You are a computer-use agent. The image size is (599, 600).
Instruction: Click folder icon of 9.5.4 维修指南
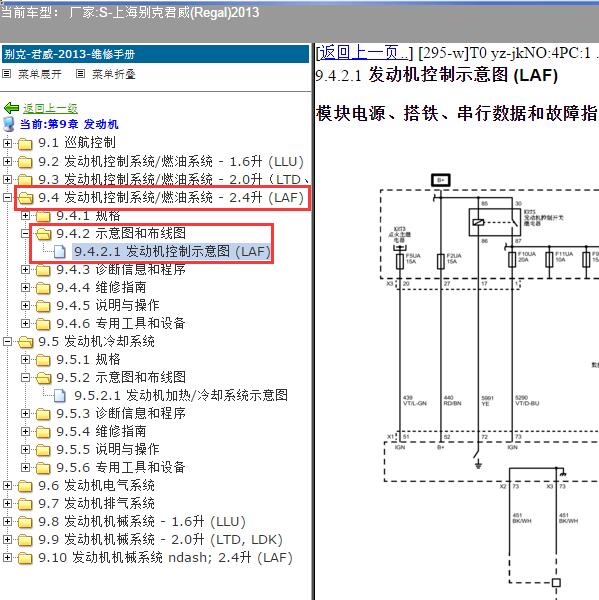pos(43,432)
